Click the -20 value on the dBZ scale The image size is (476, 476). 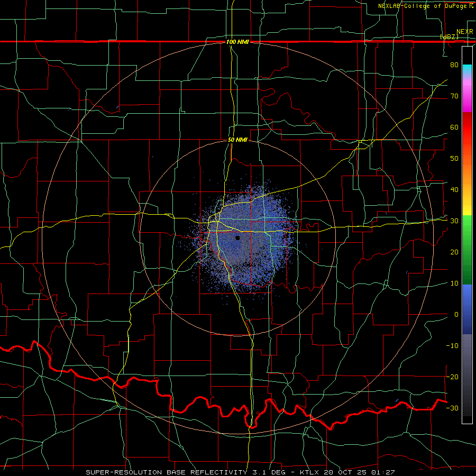click(x=452, y=377)
